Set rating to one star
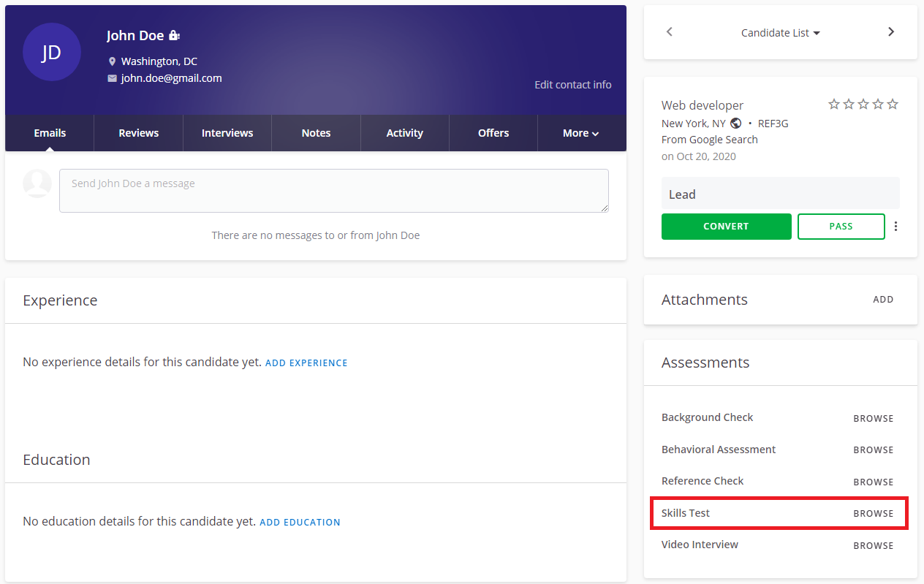 834,105
